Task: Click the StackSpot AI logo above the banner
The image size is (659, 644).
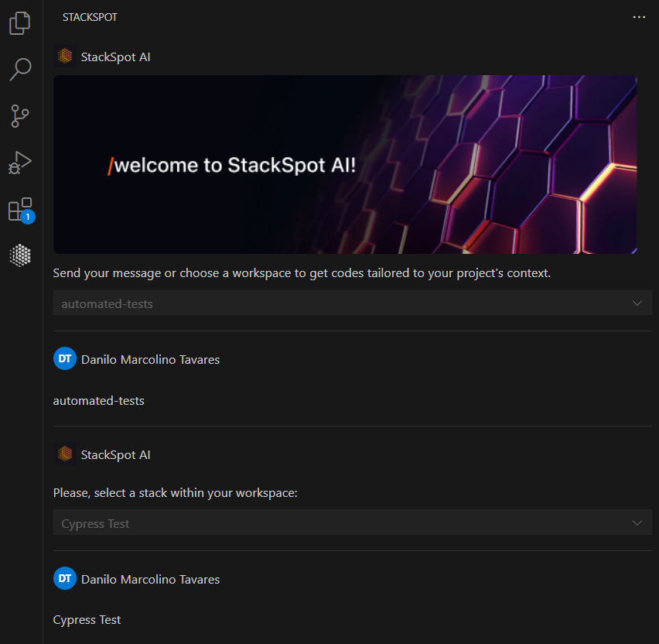Action: [65, 56]
